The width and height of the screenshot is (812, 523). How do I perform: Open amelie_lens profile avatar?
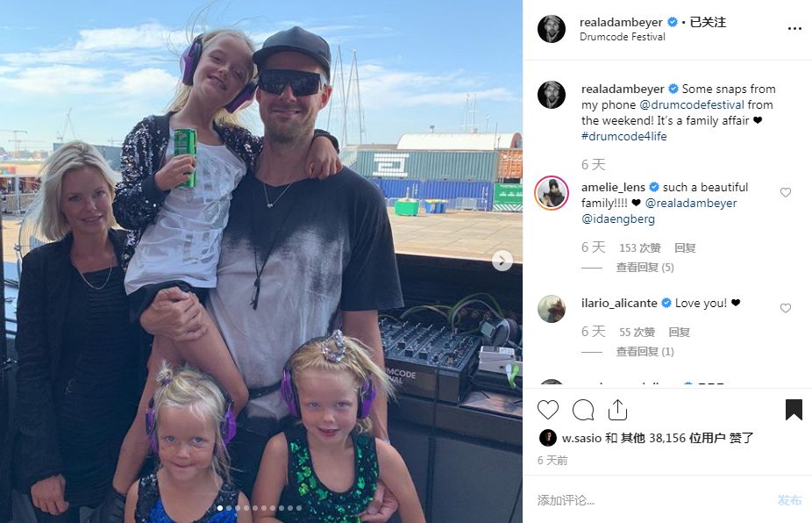pos(552,193)
